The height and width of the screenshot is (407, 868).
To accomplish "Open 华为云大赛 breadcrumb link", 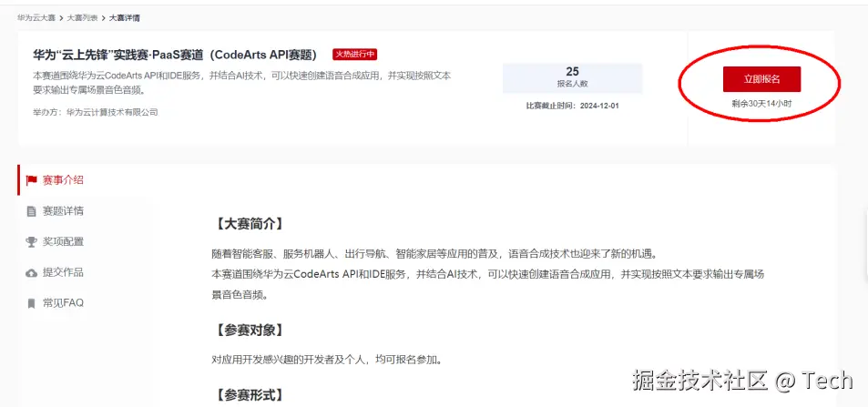I will click(36, 17).
